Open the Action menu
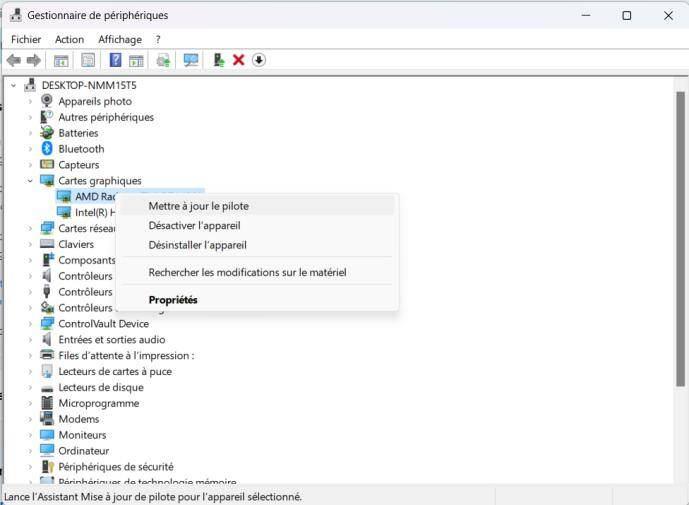Viewport: 689px width, 505px height. [x=69, y=39]
